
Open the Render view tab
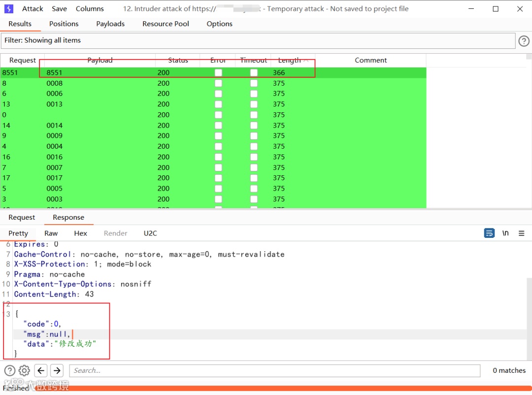click(115, 233)
